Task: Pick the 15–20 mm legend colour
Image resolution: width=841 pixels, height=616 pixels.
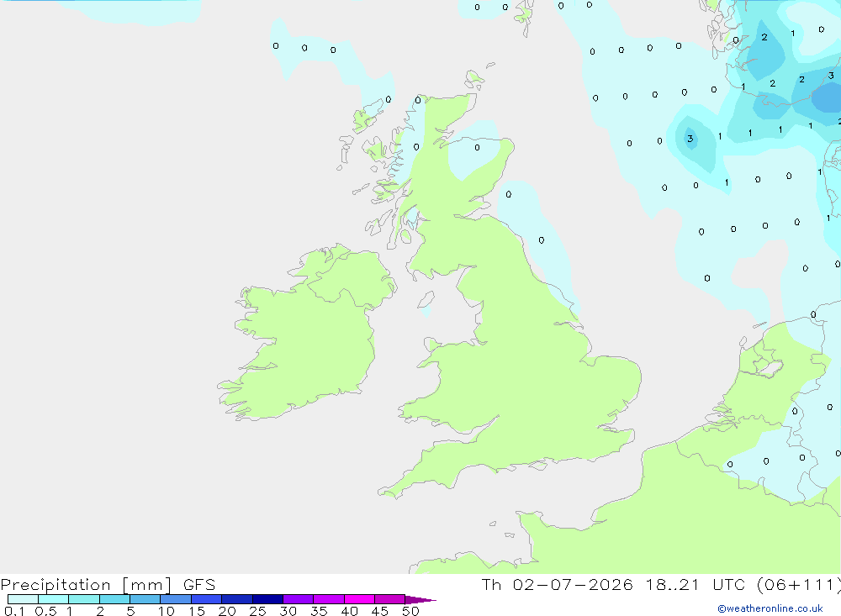Action: (x=207, y=599)
